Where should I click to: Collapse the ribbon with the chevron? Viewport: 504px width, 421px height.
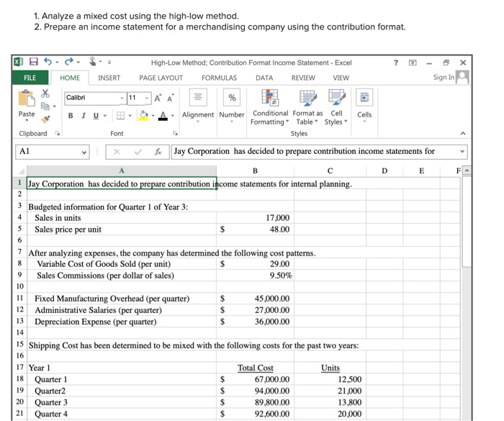[x=463, y=133]
